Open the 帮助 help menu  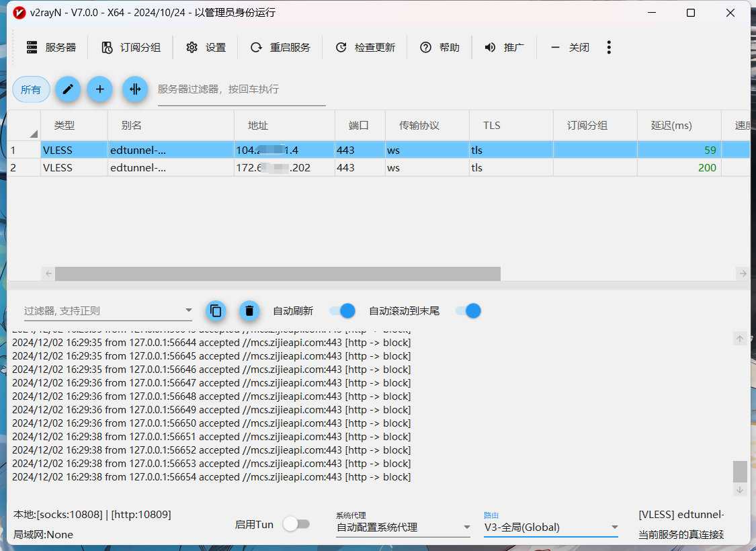(439, 47)
